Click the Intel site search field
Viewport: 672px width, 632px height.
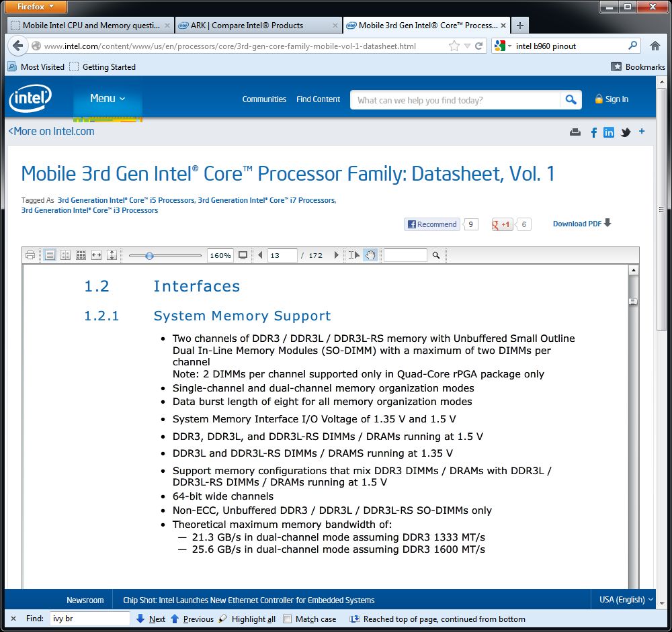pyautogui.click(x=455, y=100)
